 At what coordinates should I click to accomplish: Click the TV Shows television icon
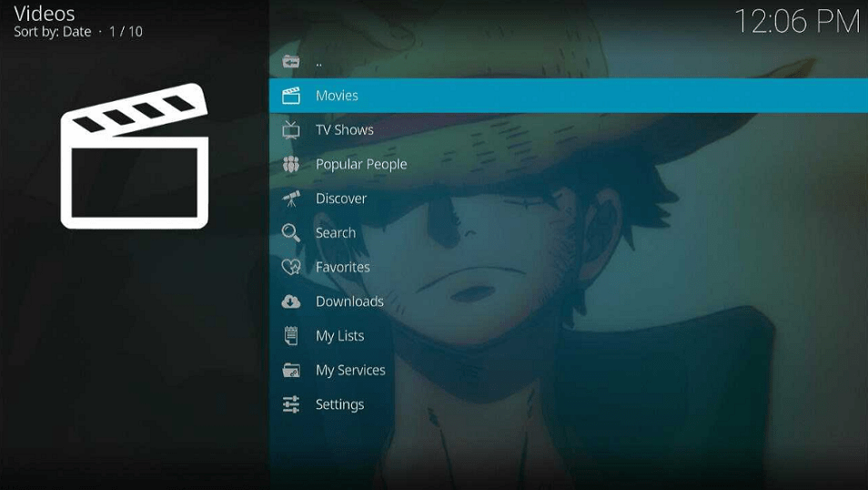coord(290,129)
